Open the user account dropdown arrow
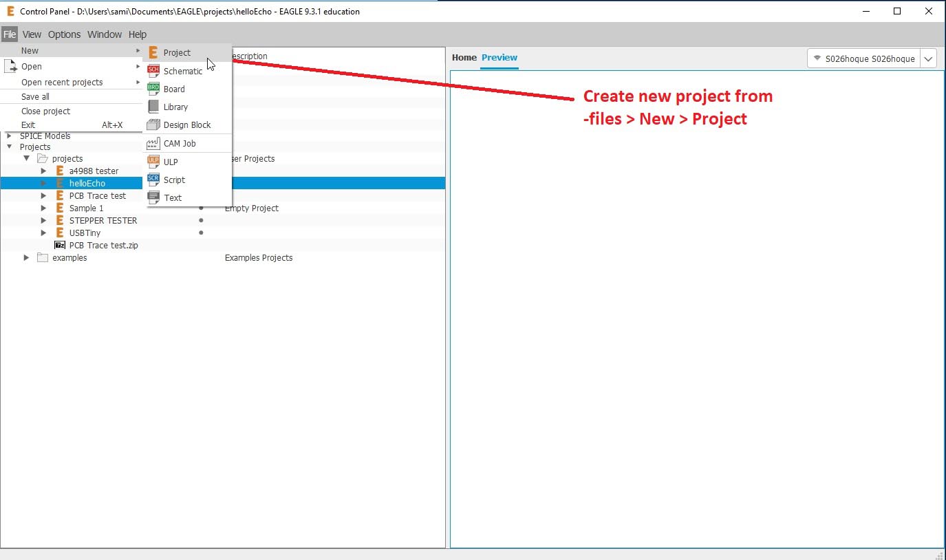The width and height of the screenshot is (946, 560). pyautogui.click(x=928, y=58)
